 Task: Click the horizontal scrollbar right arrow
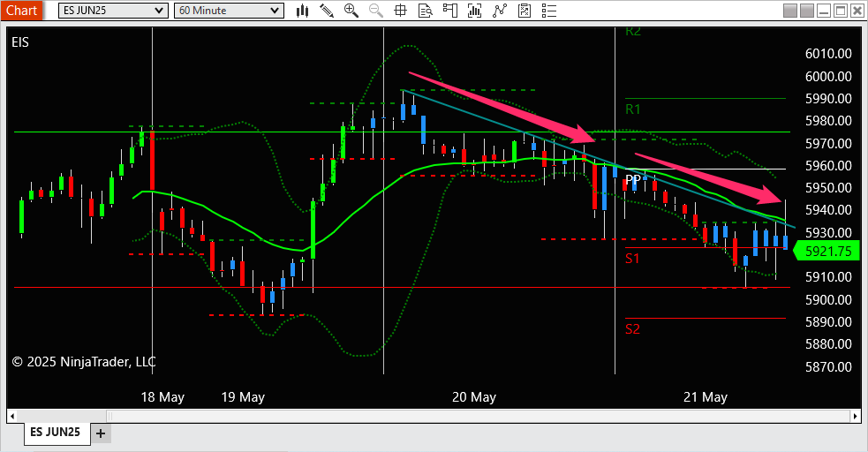click(x=856, y=416)
